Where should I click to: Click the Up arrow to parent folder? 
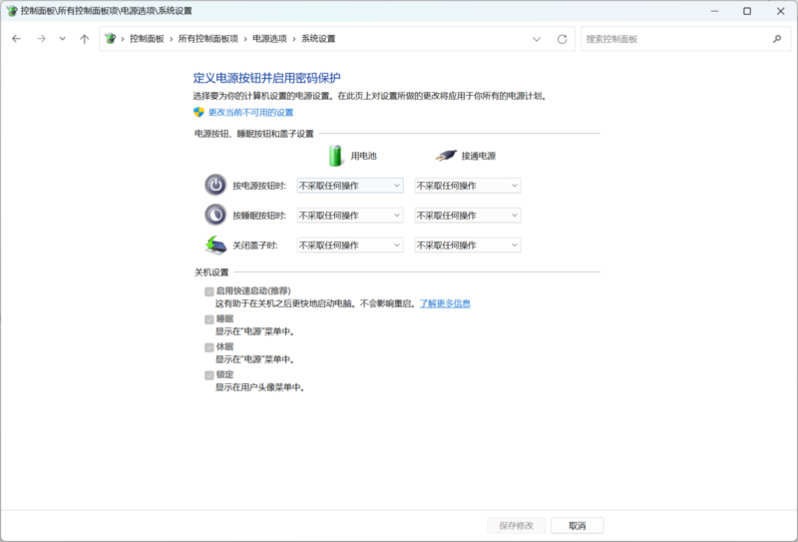tap(84, 39)
